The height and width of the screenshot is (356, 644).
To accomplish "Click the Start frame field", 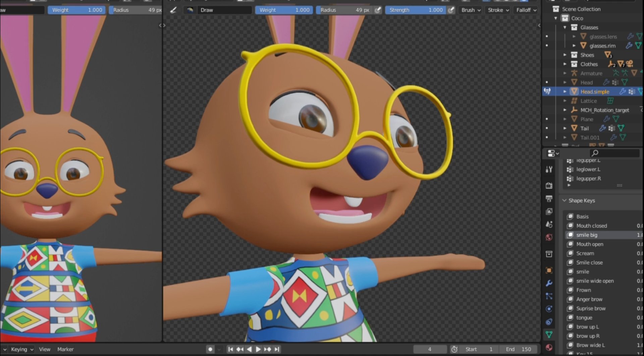I will point(479,349).
